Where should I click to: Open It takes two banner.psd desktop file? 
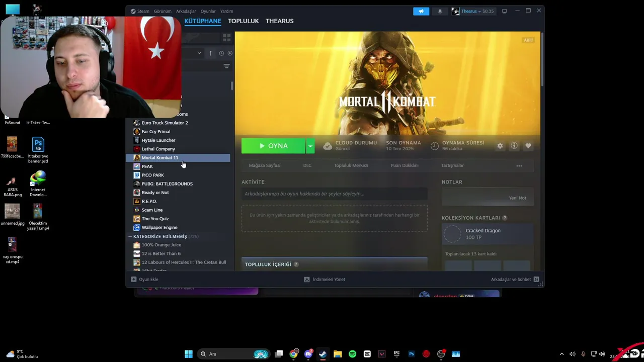[x=38, y=150]
